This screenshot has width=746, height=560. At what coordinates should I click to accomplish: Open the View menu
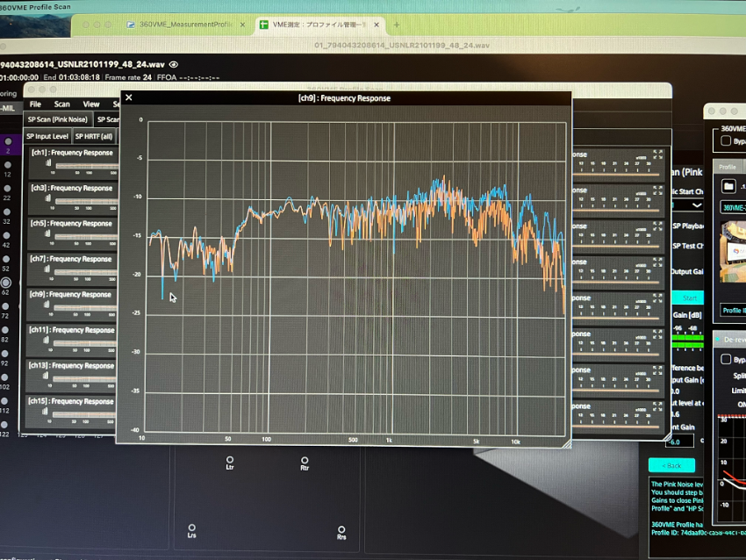pyautogui.click(x=91, y=104)
